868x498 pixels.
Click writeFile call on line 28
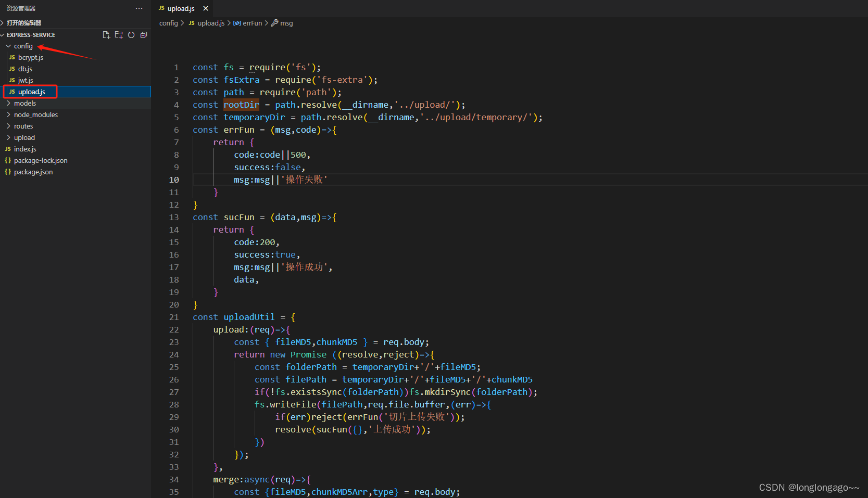pos(293,404)
